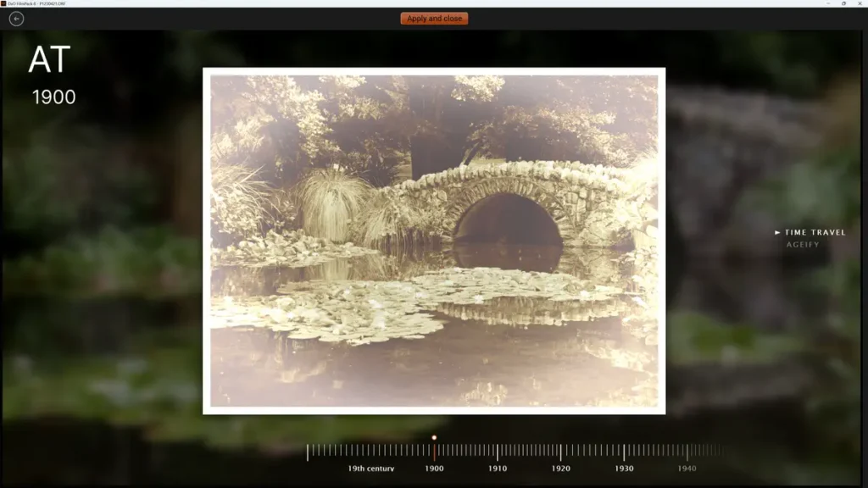868x488 pixels.
Task: Click the orange marker dot above 1900
Action: coord(434,437)
